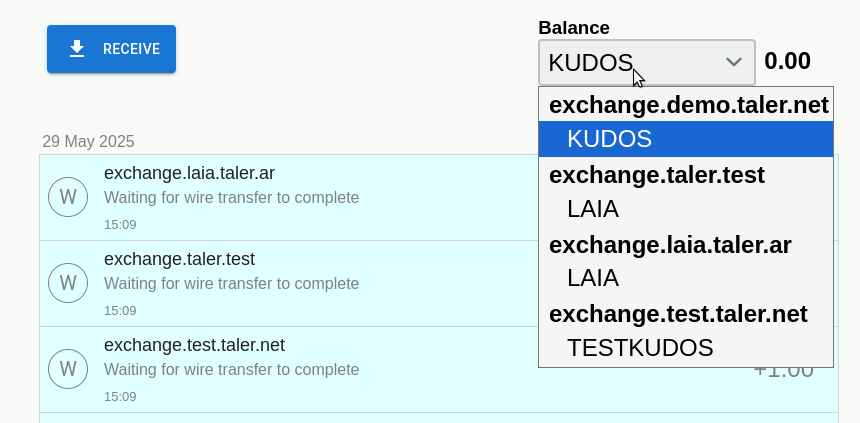
Task: Click the 0.00 balance amount
Action: click(x=787, y=61)
